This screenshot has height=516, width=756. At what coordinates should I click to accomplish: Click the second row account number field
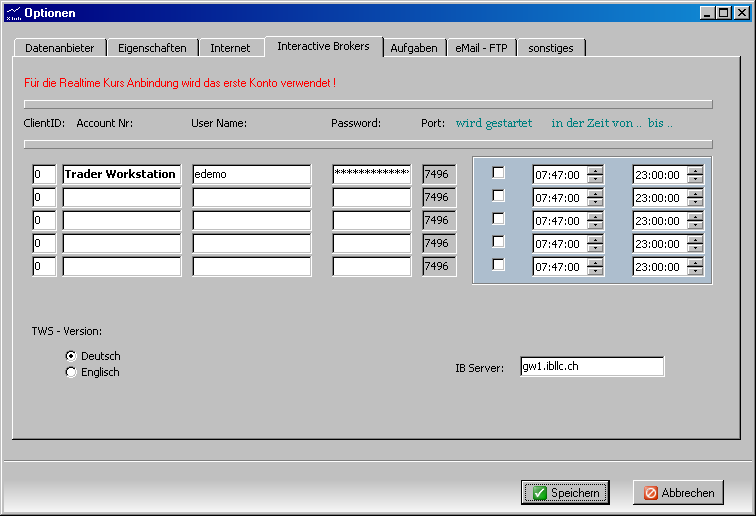point(122,197)
